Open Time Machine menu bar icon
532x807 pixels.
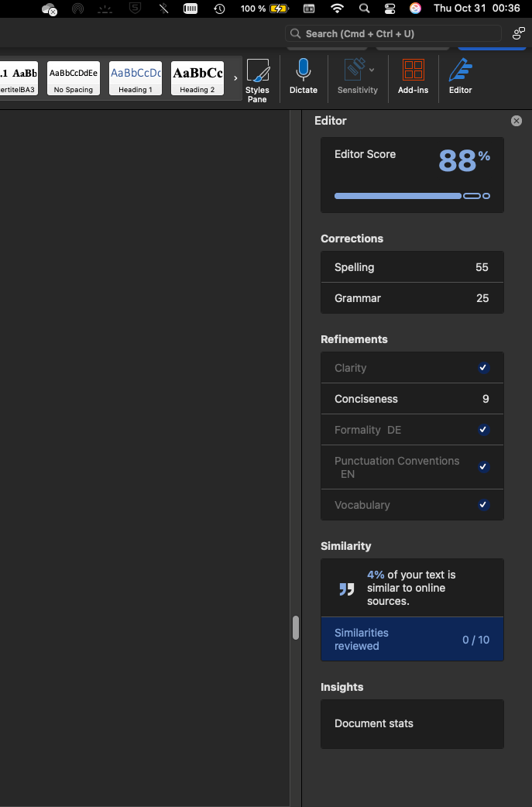click(x=219, y=9)
